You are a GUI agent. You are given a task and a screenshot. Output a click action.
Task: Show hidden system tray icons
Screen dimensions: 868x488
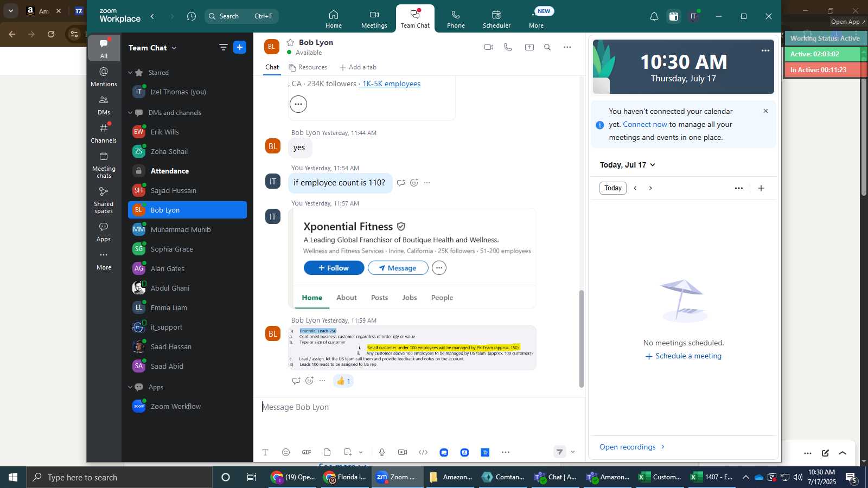coord(745,477)
